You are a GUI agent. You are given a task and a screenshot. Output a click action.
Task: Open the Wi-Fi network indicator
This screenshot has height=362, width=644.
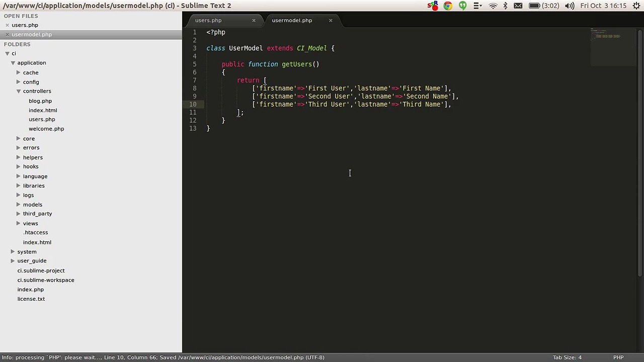coord(493,6)
